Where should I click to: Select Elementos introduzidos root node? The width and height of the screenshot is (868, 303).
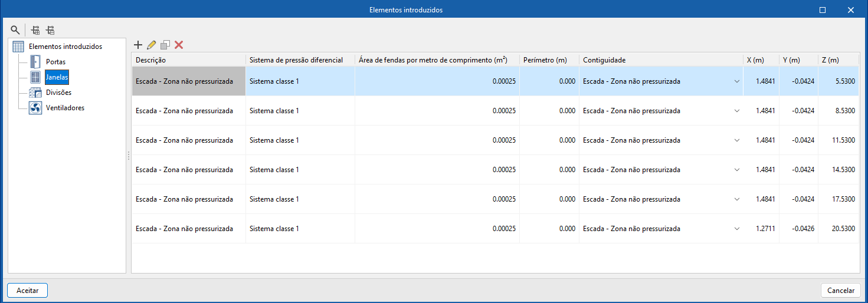click(x=65, y=47)
